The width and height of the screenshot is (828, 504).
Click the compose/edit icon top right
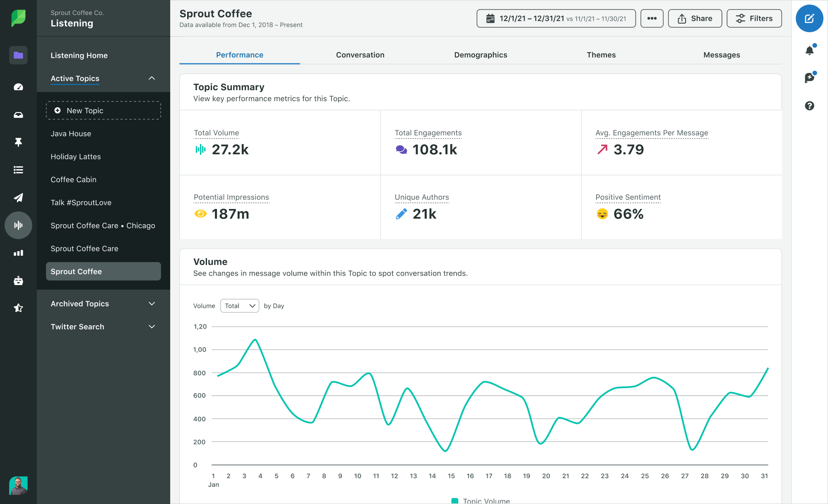click(x=810, y=19)
